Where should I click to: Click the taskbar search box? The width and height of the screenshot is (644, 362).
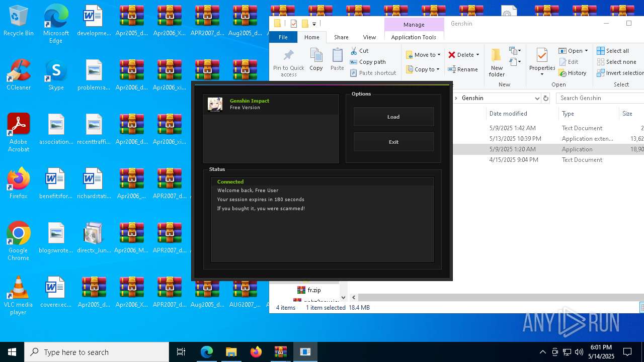(97, 352)
